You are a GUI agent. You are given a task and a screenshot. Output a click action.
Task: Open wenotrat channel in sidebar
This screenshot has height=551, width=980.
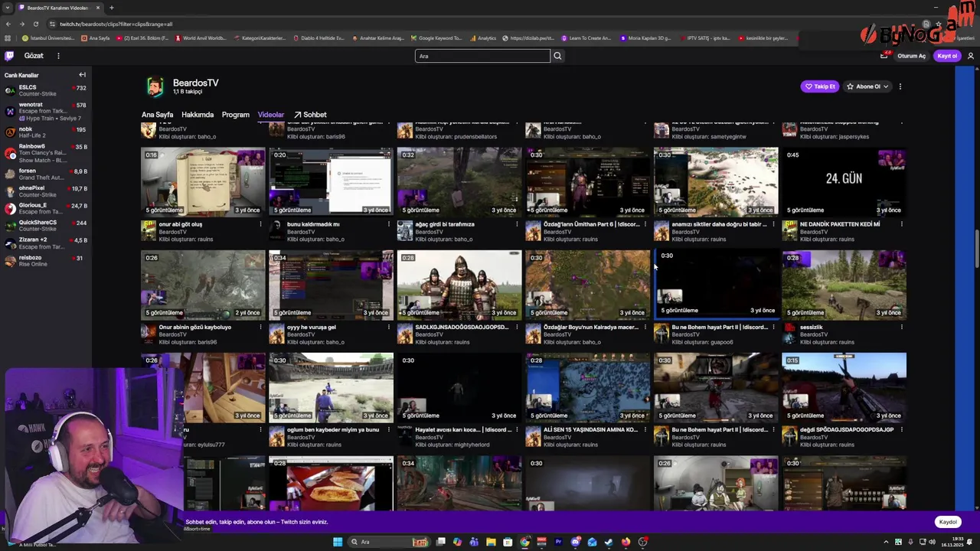pyautogui.click(x=46, y=112)
